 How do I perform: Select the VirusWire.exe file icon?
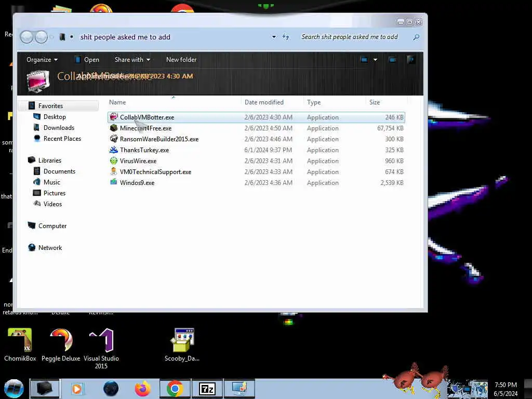[x=114, y=161]
